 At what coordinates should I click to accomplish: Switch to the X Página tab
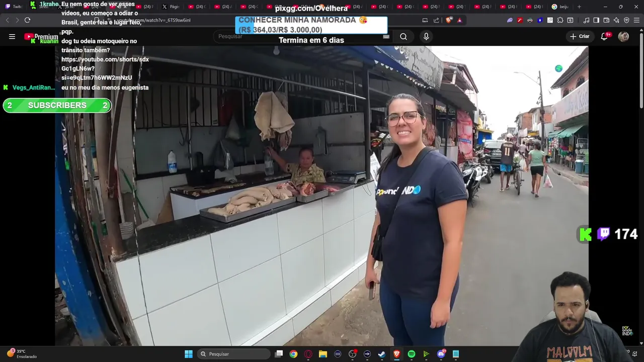[171, 7]
